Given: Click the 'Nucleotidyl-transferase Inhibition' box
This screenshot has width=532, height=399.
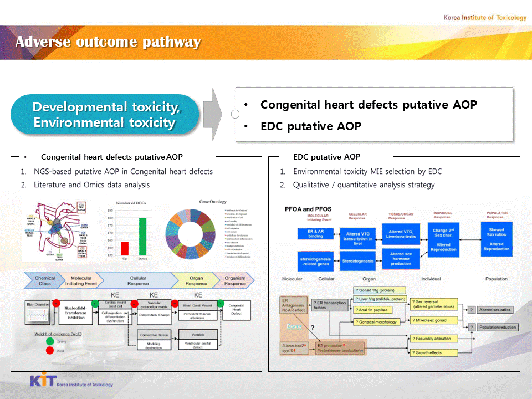Looking at the screenshot, I should point(76,313).
